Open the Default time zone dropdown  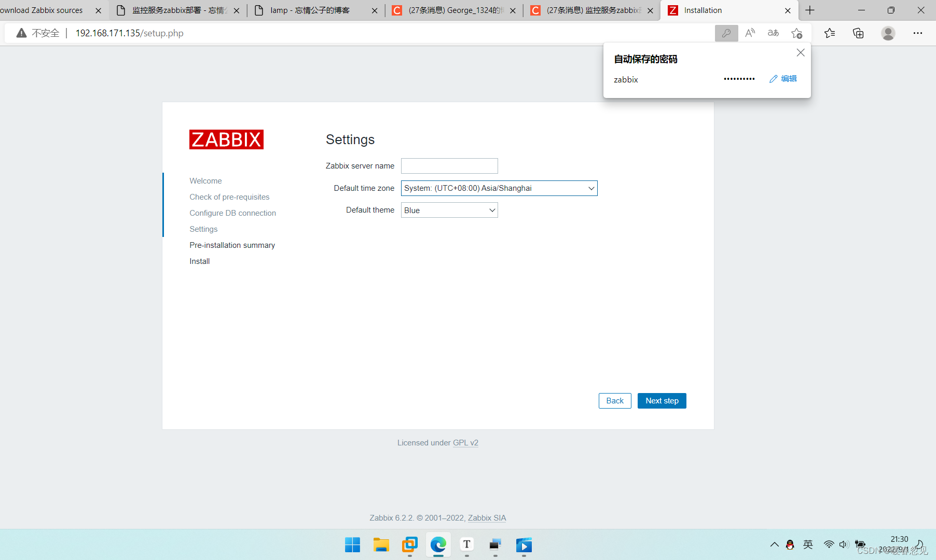pos(499,188)
